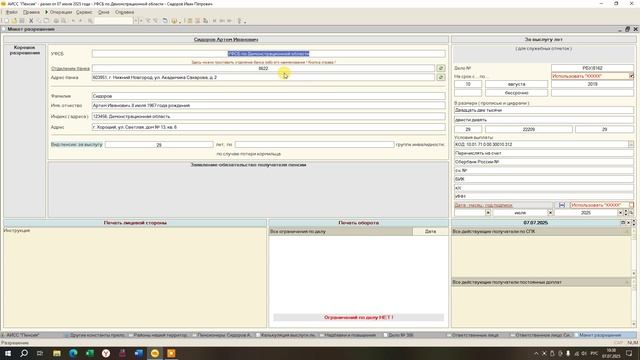Click the Дело № value field
The width and height of the screenshot is (640, 360).
point(592,68)
